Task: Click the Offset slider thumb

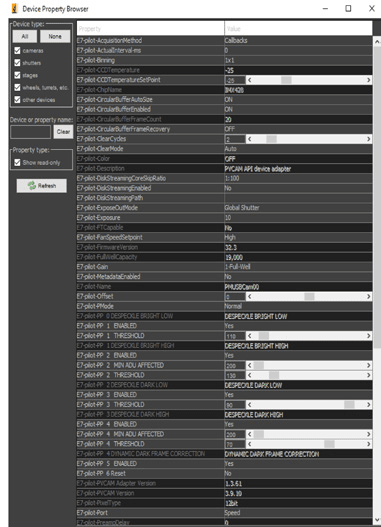Action: [309, 296]
